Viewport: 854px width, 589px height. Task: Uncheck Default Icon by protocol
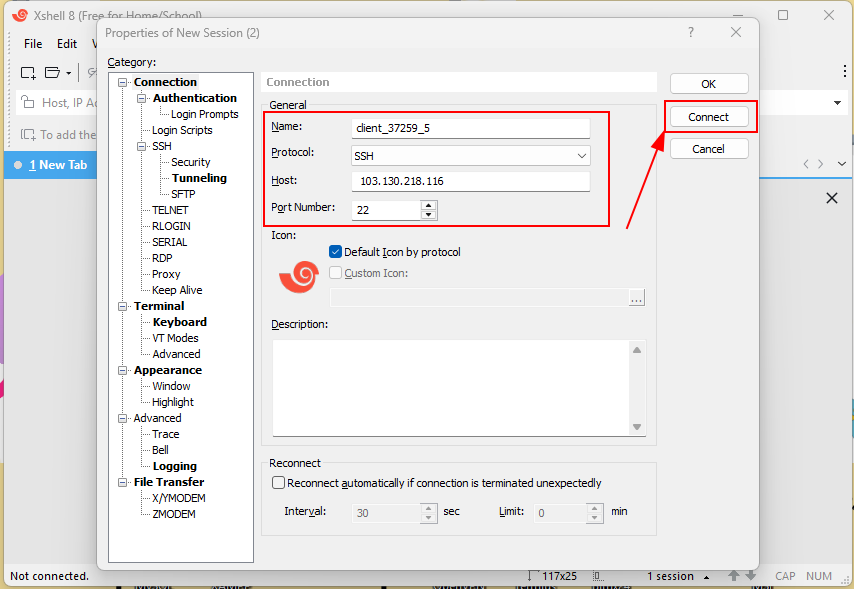pos(334,252)
